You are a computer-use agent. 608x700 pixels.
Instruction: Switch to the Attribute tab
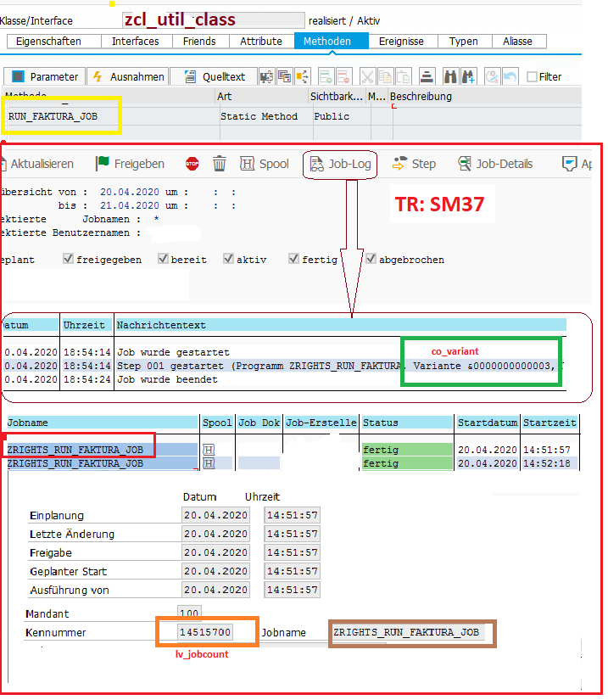click(260, 41)
